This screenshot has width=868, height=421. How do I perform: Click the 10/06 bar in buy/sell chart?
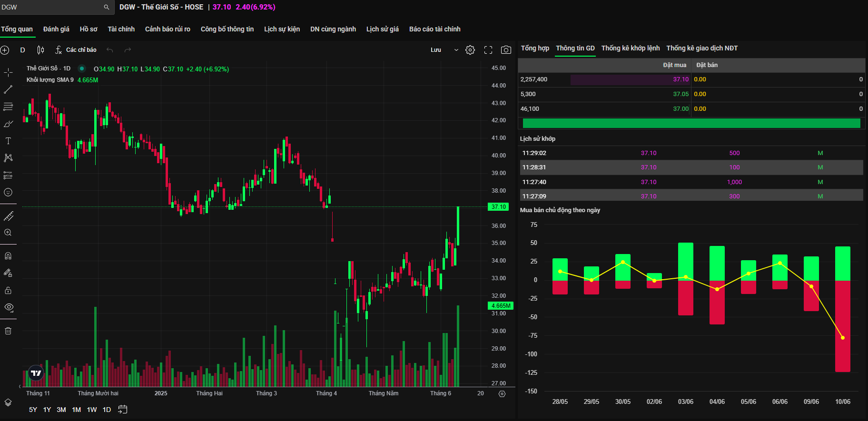(843, 309)
